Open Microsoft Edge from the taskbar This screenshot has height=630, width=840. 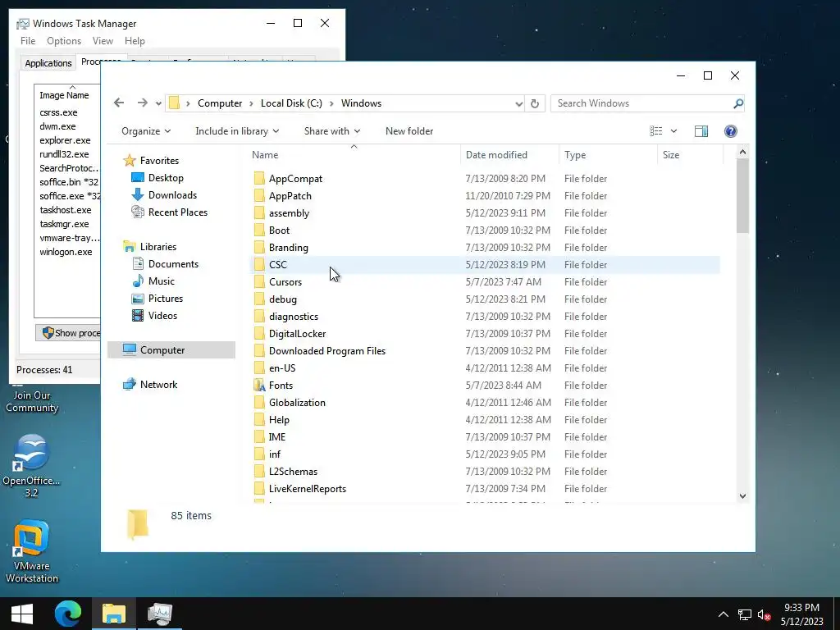68,614
